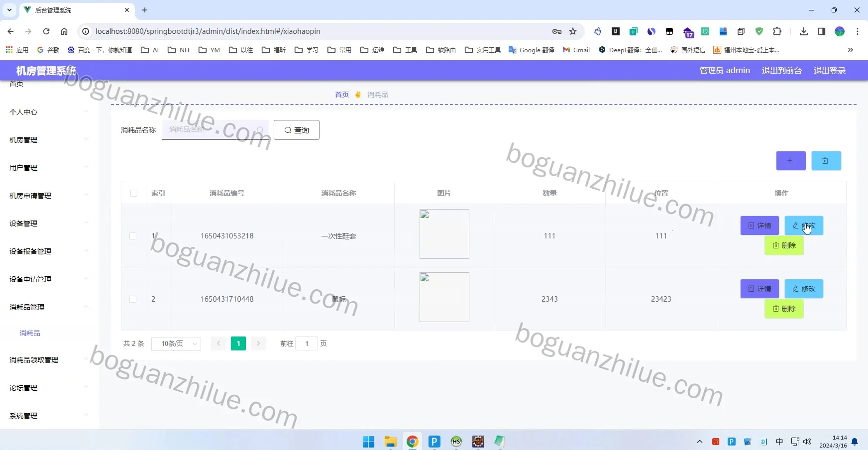Expand 设备管理 sidebar menu
Image resolution: width=868 pixels, height=450 pixels.
click(x=49, y=224)
